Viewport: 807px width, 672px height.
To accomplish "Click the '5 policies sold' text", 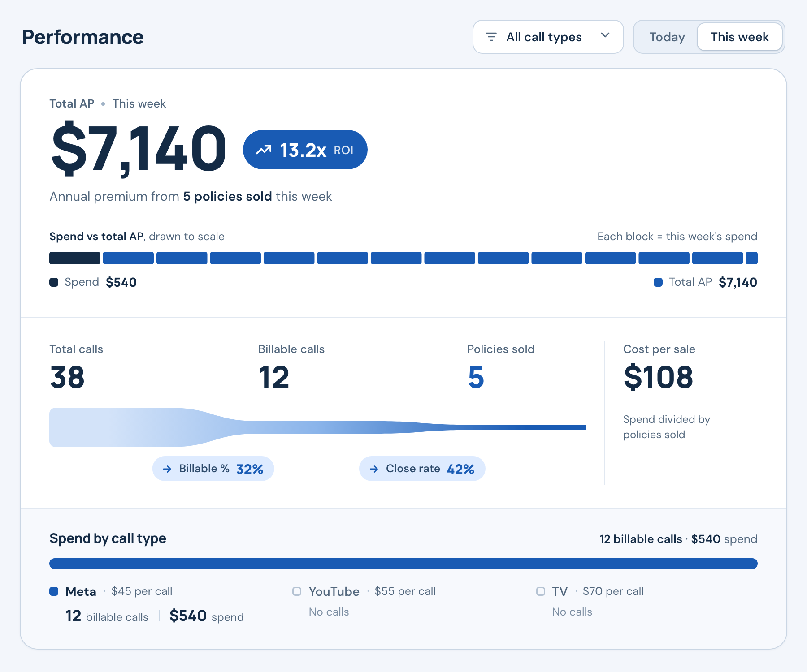I will [x=227, y=197].
